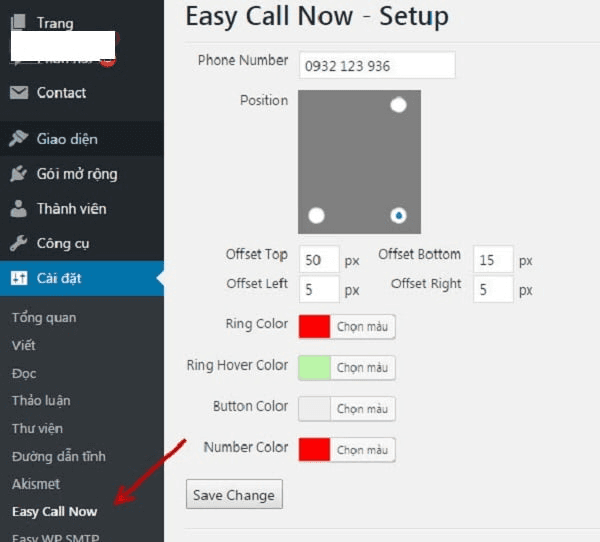Go to Viết settings page
Screen dimensions: 600x542
click(x=23, y=345)
